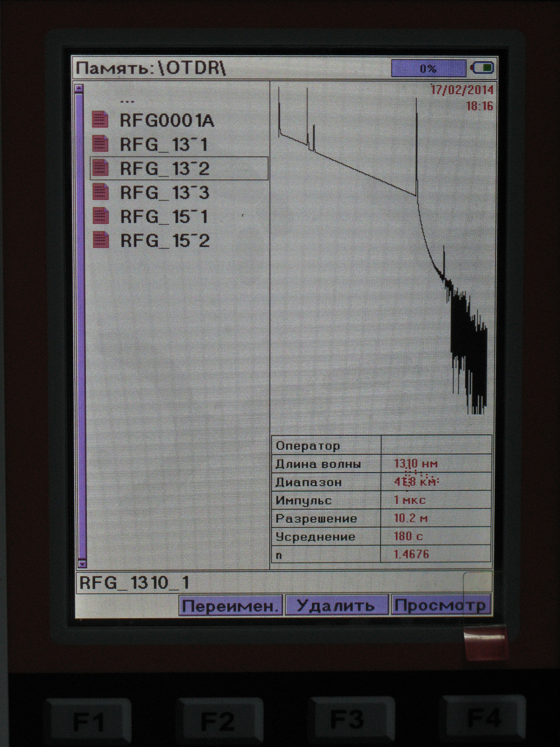
Task: Select highlighted file name RFG_13~2
Action: click(x=165, y=169)
